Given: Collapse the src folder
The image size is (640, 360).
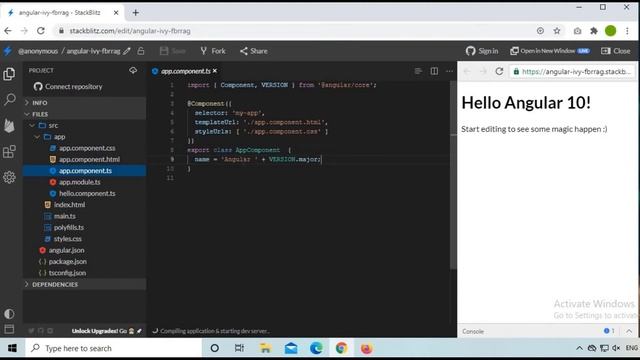Looking at the screenshot, I should tap(84, 125).
